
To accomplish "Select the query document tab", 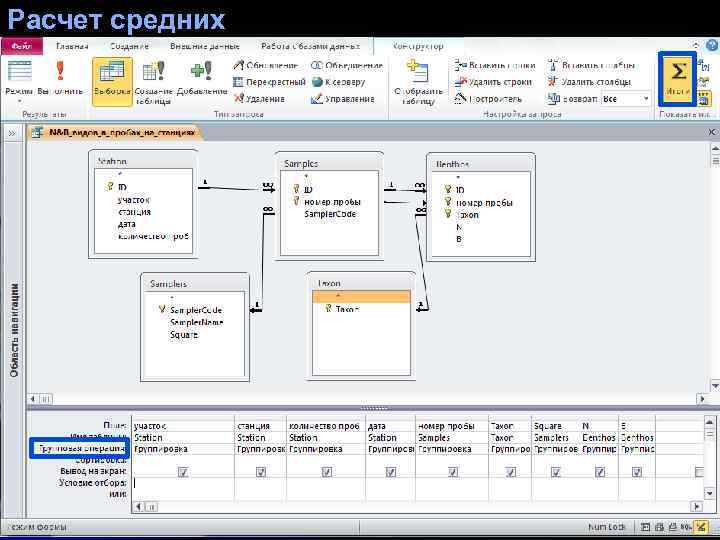I will pyautogui.click(x=116, y=133).
